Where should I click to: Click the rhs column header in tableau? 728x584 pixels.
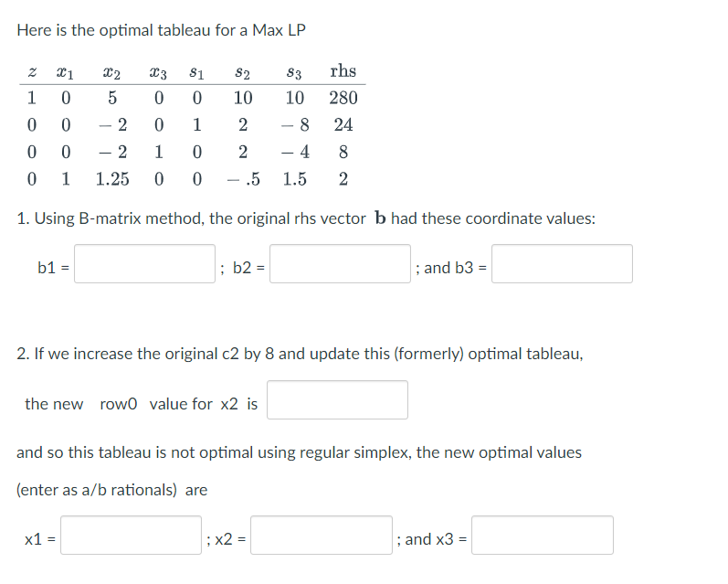pyautogui.click(x=343, y=71)
